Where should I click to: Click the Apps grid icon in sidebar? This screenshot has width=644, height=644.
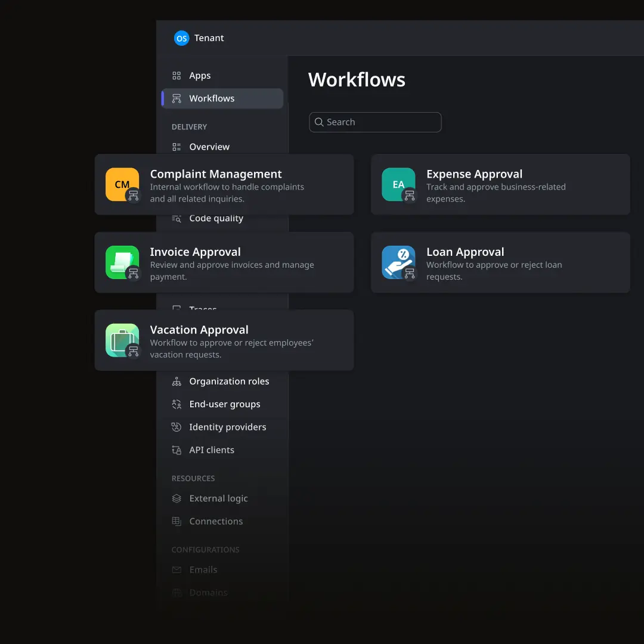[175, 75]
